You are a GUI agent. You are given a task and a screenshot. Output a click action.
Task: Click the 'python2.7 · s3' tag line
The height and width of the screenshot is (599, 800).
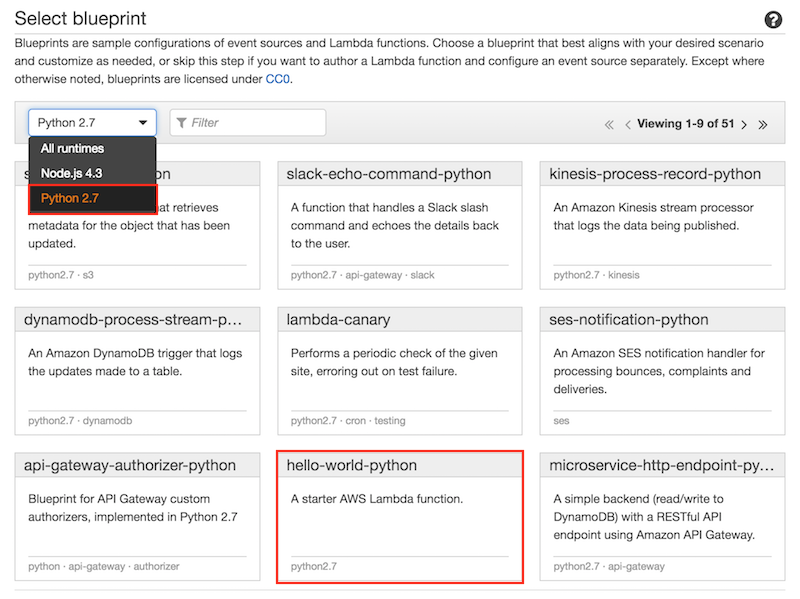[61, 275]
